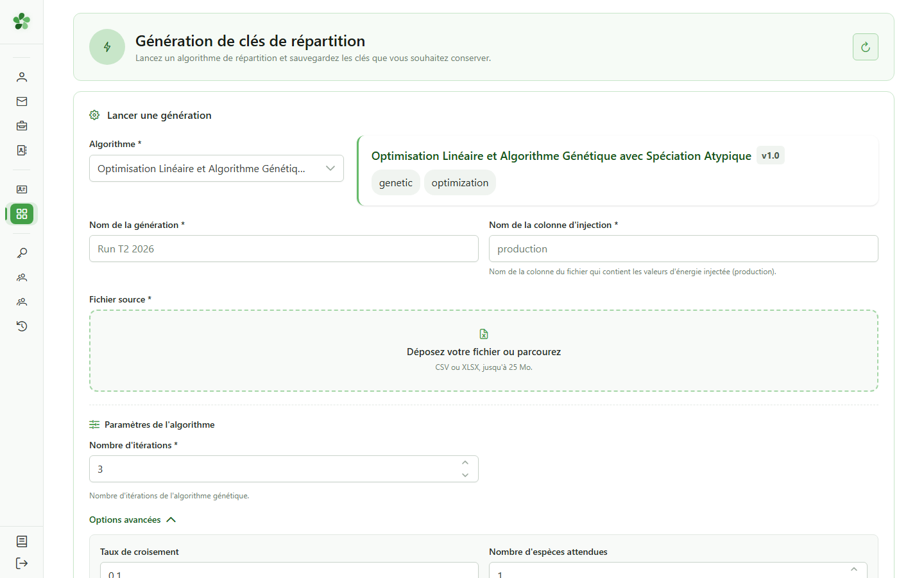The height and width of the screenshot is (578, 924).
Task: Open the contact book sidebar icon
Action: pos(22,150)
